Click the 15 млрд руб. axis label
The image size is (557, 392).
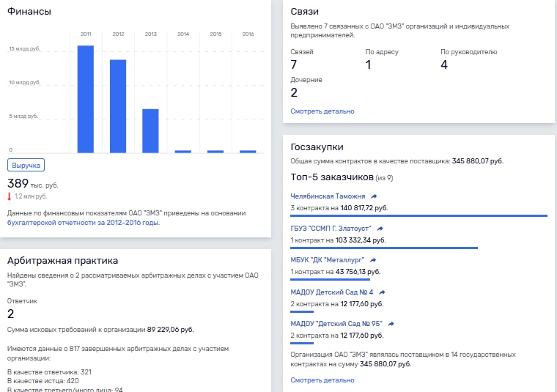24,48
